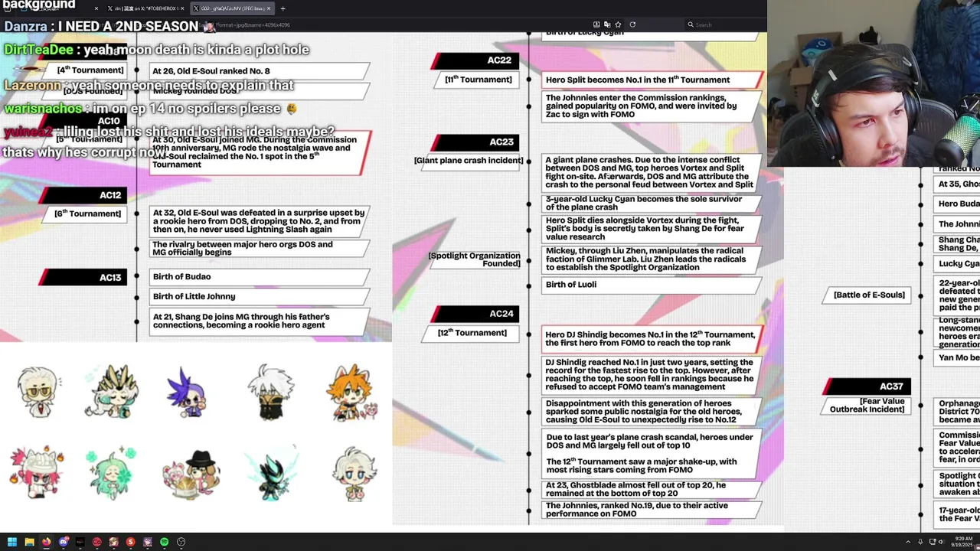Click the translate page icon in the address bar

click(607, 24)
